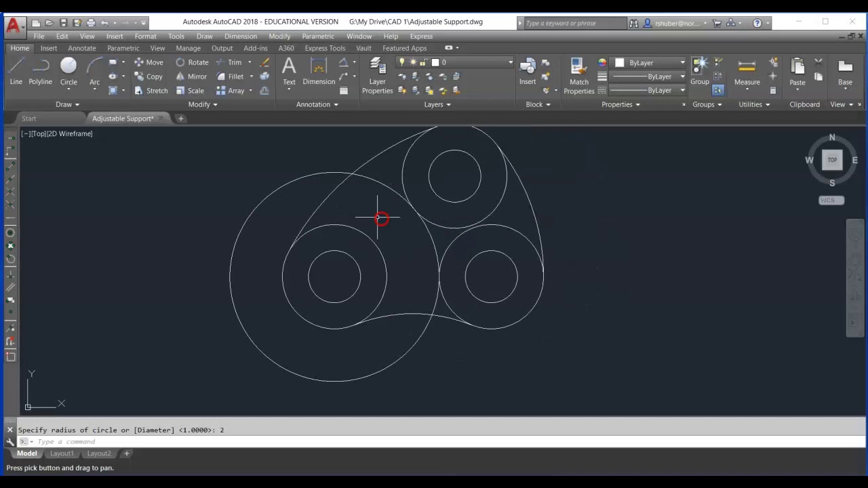Toggle layer lock padlock icon
Screen dimensions: 868x488
(423, 62)
